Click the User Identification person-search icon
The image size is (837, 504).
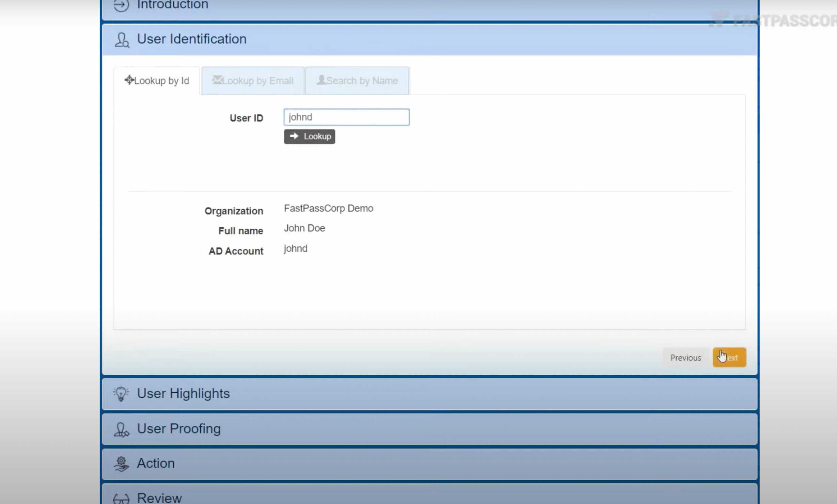pos(122,40)
